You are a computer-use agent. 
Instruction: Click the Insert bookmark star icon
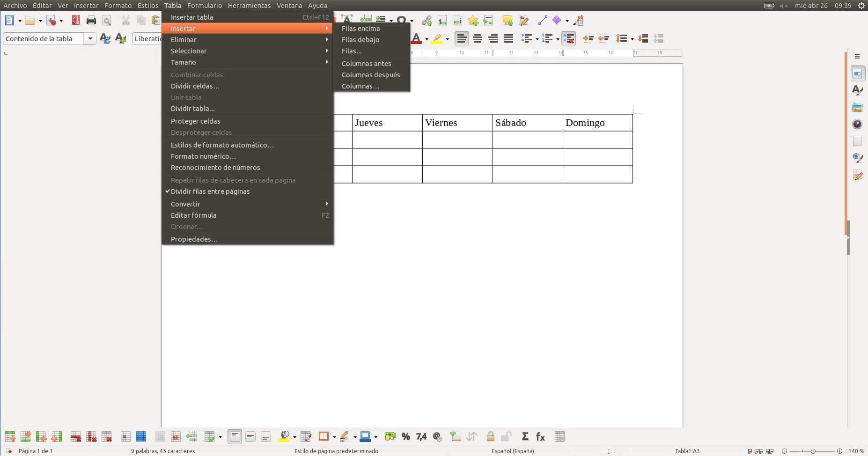(473, 21)
